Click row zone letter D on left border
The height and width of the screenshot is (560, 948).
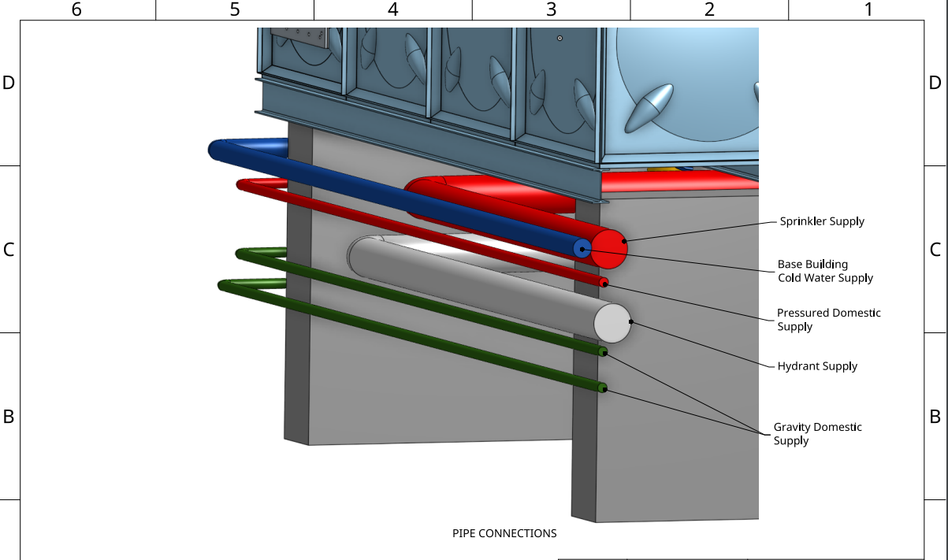pyautogui.click(x=9, y=83)
